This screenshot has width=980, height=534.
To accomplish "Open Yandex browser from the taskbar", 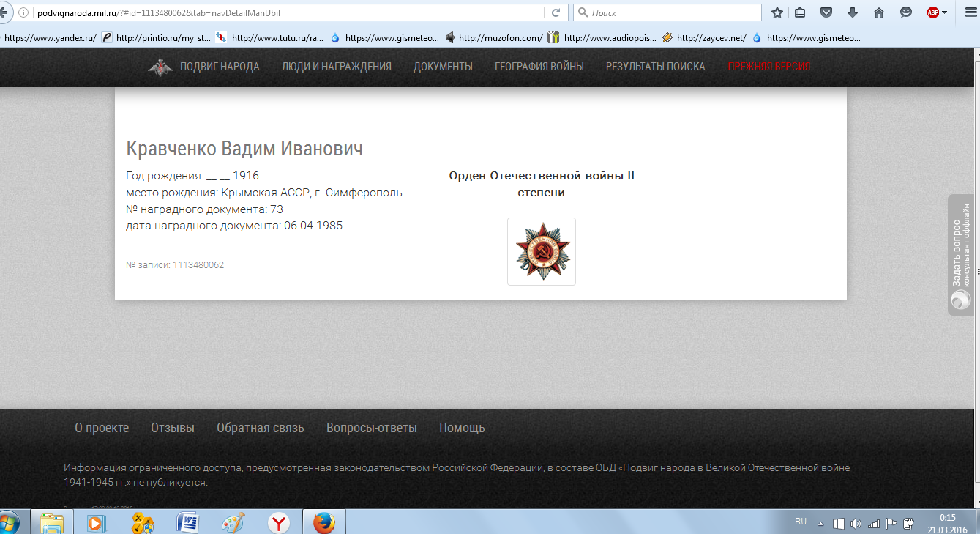I will point(278,522).
